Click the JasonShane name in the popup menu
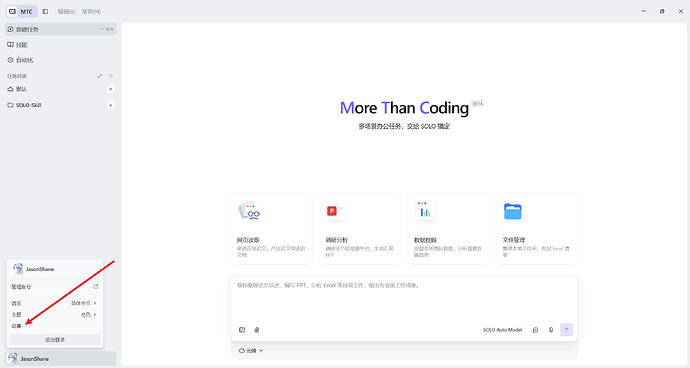The image size is (690, 368). [x=40, y=269]
